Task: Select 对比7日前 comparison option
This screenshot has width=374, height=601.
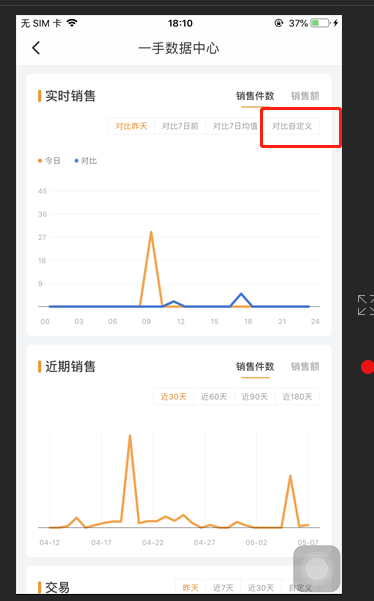Action: click(x=180, y=126)
